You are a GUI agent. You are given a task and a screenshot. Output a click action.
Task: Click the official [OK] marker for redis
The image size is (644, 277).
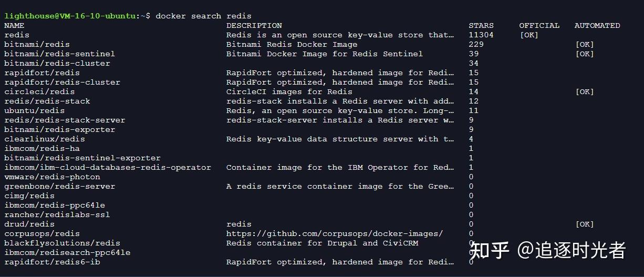[x=529, y=35]
